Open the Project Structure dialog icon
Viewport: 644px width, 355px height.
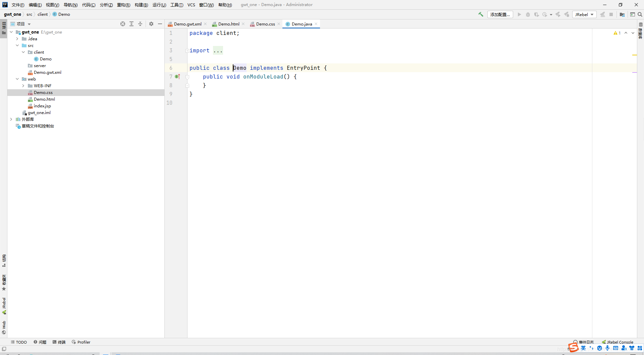(622, 14)
